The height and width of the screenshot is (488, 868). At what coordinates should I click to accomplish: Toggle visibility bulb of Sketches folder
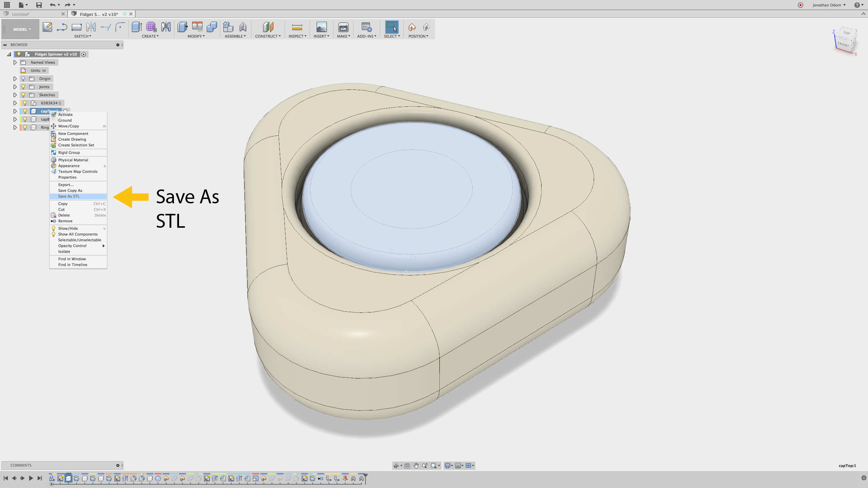[x=23, y=95]
